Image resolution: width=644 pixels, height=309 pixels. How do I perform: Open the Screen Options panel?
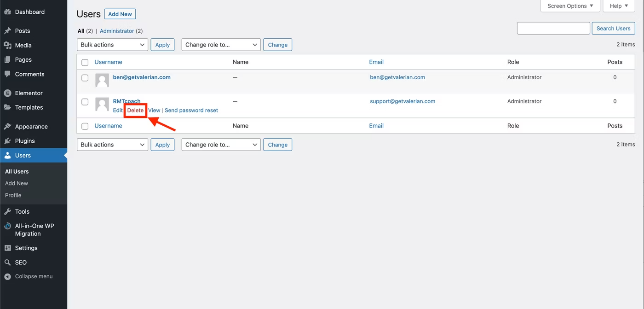click(570, 6)
